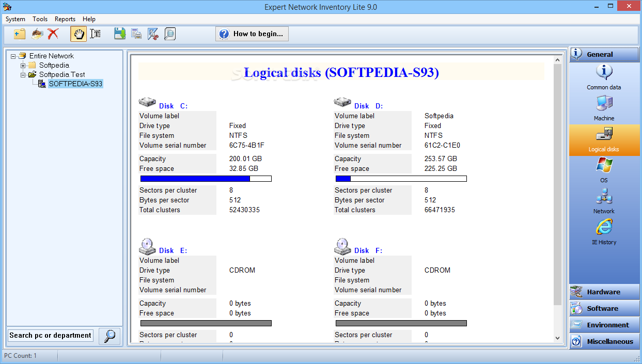Click the report scroll up arrow

tap(558, 60)
